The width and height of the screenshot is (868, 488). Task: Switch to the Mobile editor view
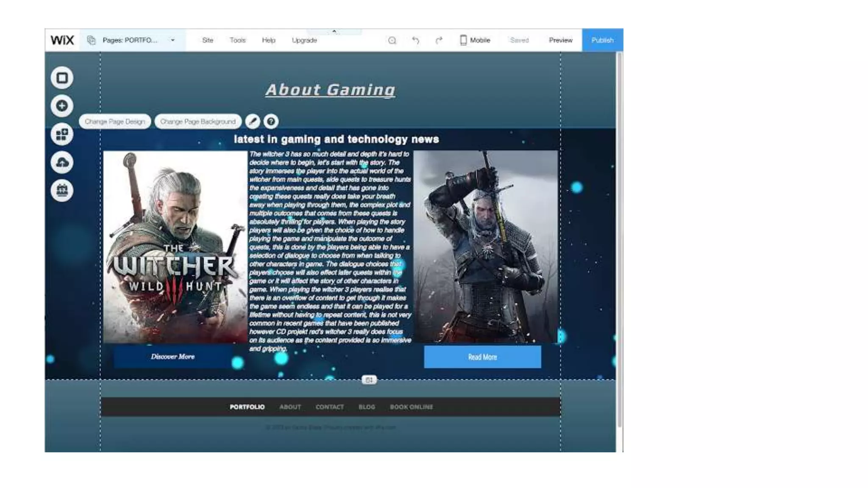475,40
